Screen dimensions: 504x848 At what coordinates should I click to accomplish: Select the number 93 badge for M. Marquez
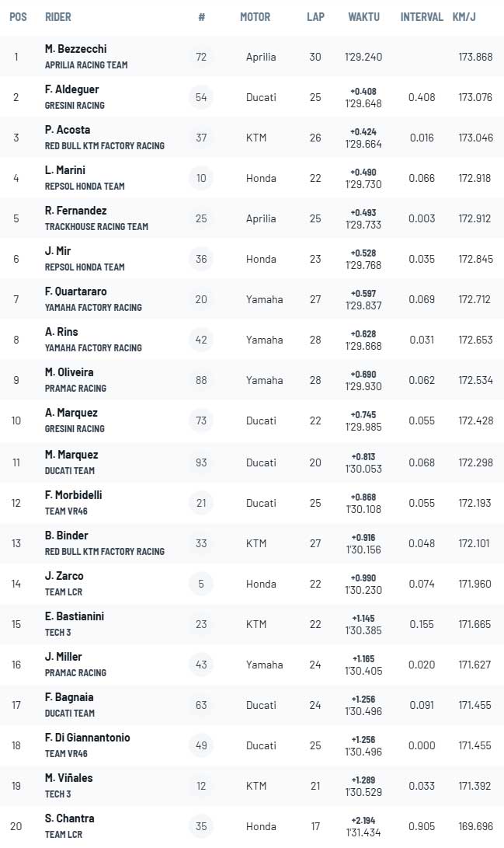(201, 462)
